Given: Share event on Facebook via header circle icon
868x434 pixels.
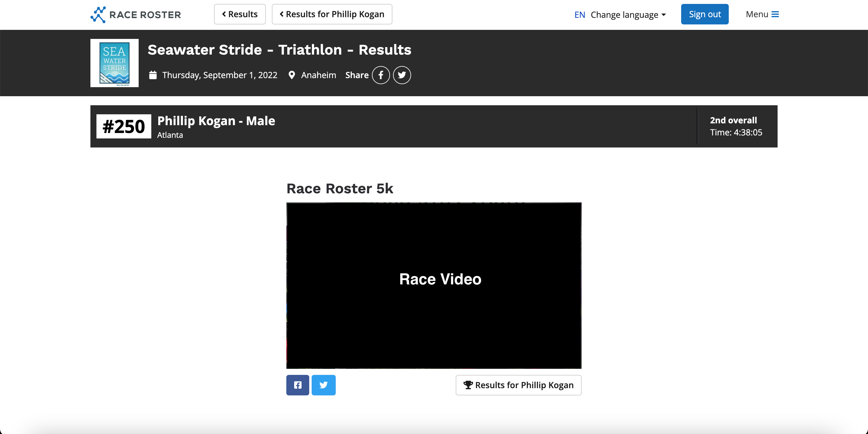Looking at the screenshot, I should 381,75.
